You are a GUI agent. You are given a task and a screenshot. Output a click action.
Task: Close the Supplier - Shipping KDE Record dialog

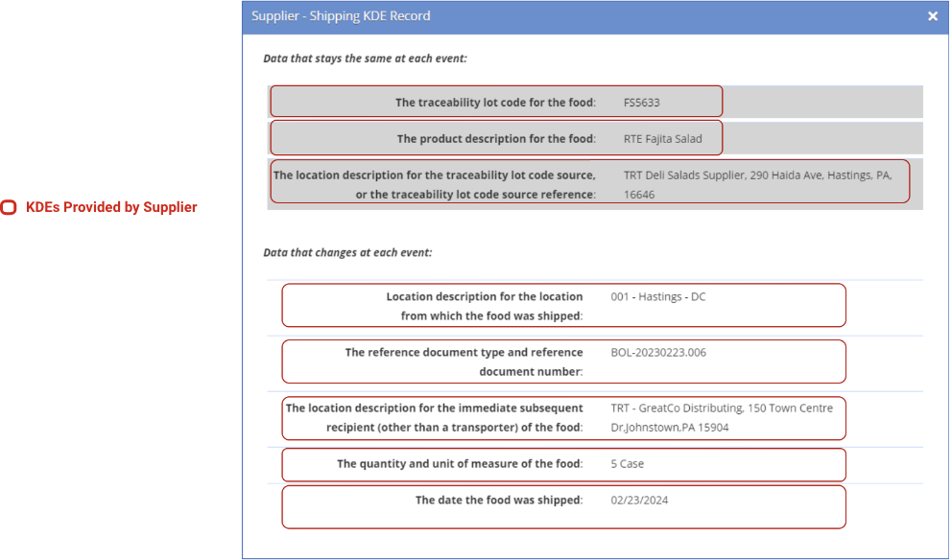(932, 16)
